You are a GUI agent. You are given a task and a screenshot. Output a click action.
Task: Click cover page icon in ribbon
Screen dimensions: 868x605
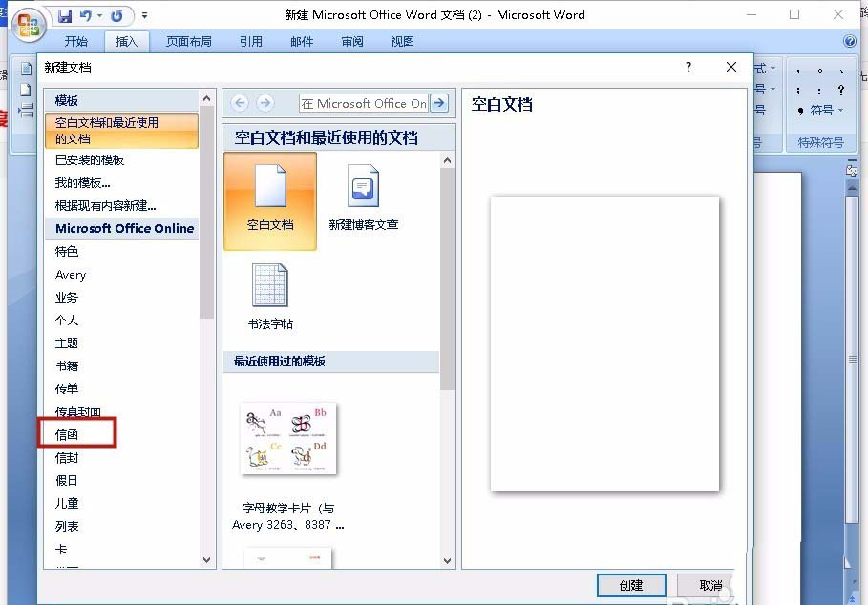click(x=26, y=69)
